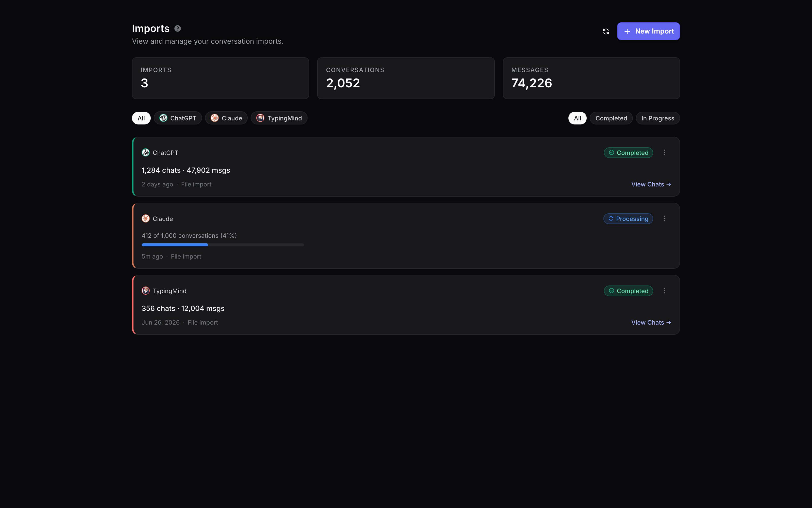Image resolution: width=812 pixels, height=508 pixels.
Task: Click the Claude icon in filter chip
Action: pos(215,118)
